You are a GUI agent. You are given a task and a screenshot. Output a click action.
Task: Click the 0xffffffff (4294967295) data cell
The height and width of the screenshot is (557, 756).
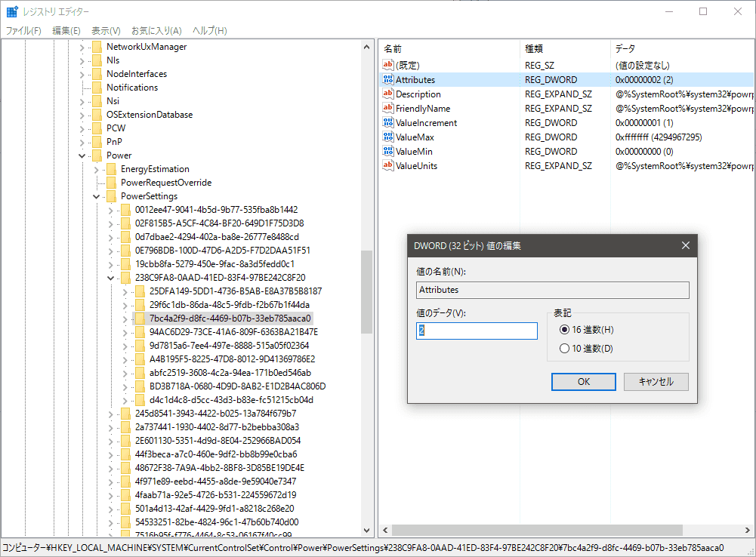[x=658, y=137]
